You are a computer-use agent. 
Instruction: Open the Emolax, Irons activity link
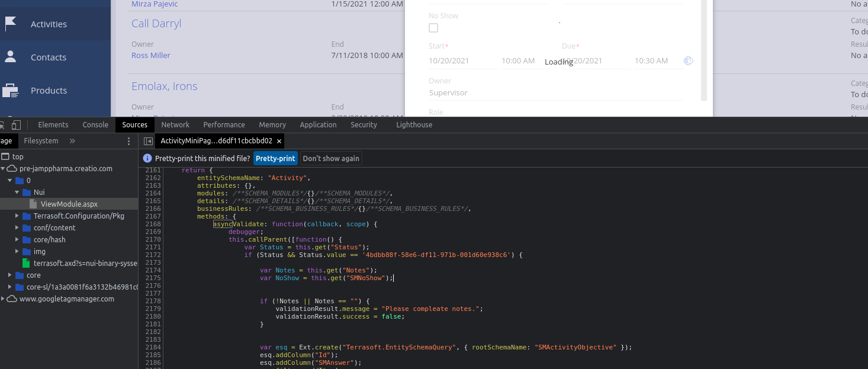click(164, 86)
